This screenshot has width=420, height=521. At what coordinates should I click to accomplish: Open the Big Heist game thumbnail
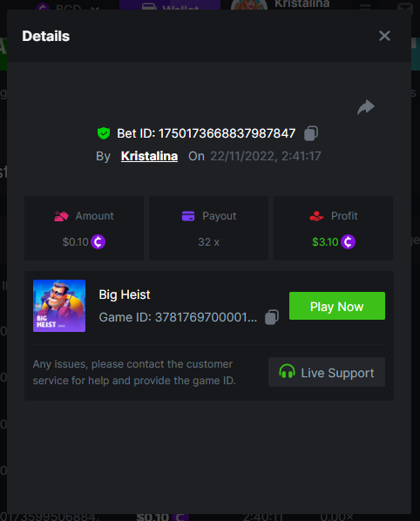pyautogui.click(x=59, y=306)
